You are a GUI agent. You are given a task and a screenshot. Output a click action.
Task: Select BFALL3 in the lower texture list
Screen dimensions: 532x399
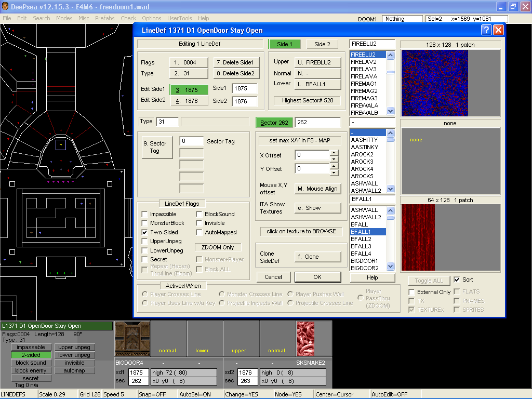point(368,246)
